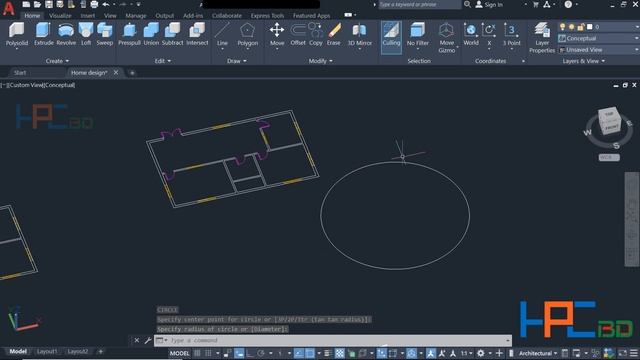Expand the Draw panel dropdown
The height and width of the screenshot is (360, 640).
[237, 61]
